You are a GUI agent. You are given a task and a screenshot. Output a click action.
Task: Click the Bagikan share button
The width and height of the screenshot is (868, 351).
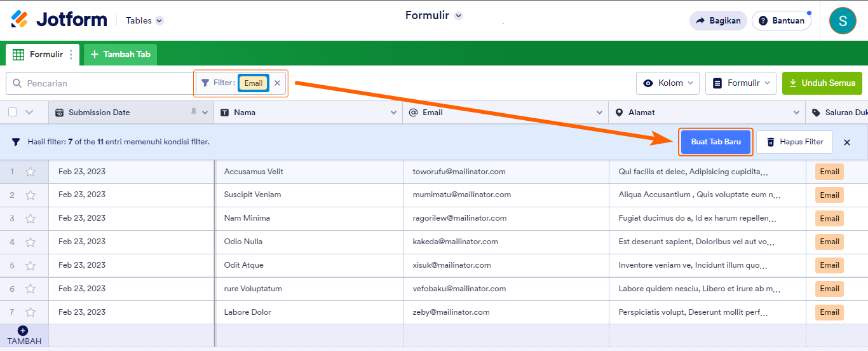pos(718,20)
